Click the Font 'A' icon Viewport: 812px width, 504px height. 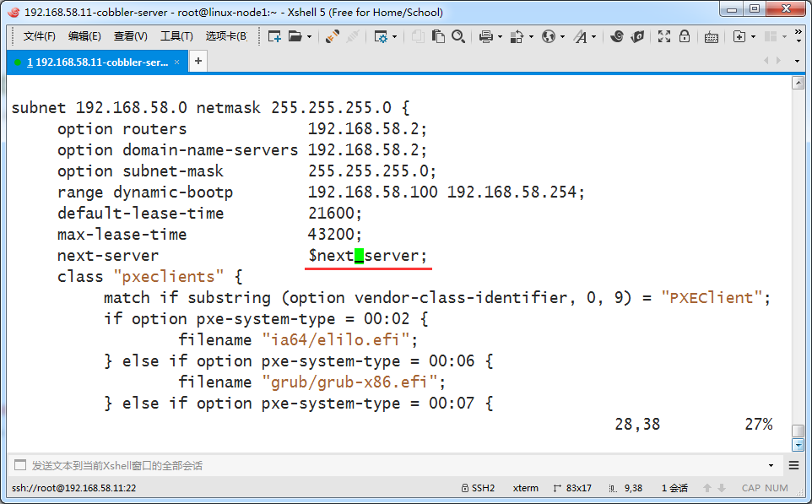(x=581, y=37)
